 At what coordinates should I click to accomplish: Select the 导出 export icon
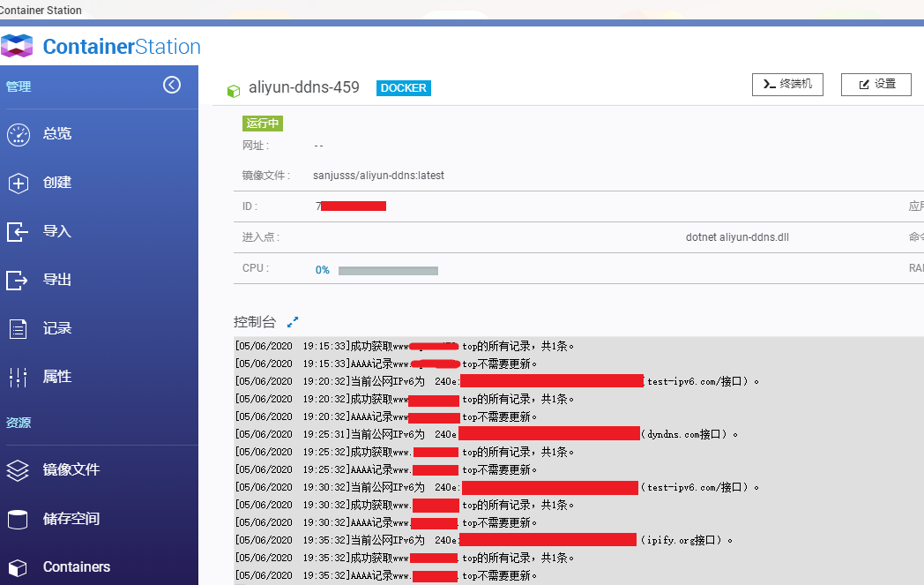pos(17,280)
